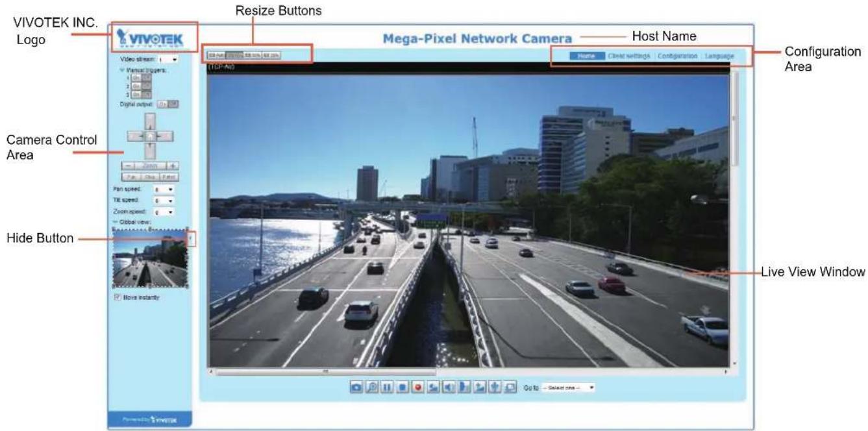868x431 pixels.
Task: Adjust speaker volume icon in toolbar
Action: [x=433, y=387]
